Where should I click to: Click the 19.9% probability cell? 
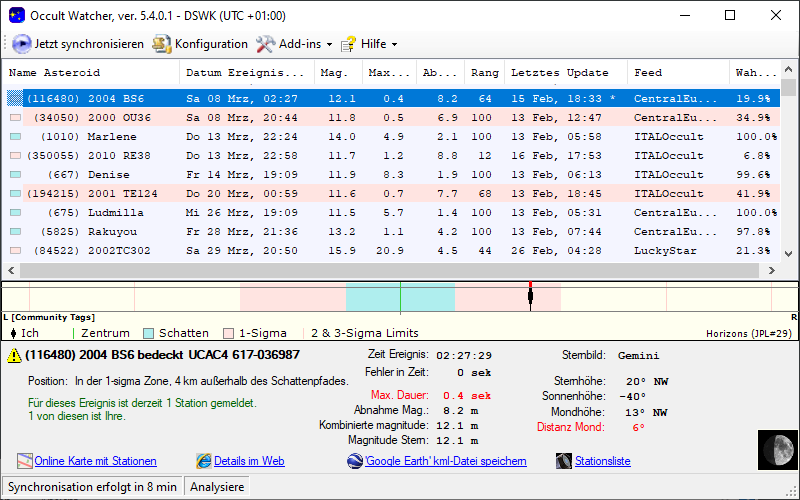point(753,98)
